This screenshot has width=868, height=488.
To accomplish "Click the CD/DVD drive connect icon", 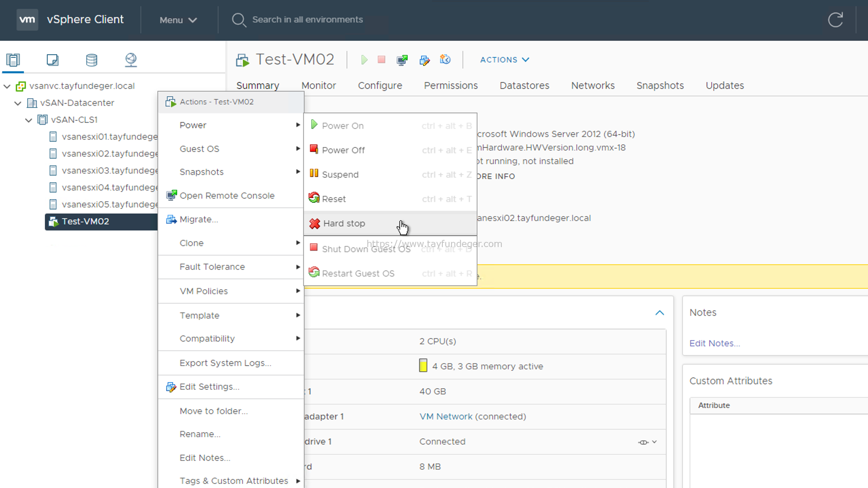I will pos(643,442).
